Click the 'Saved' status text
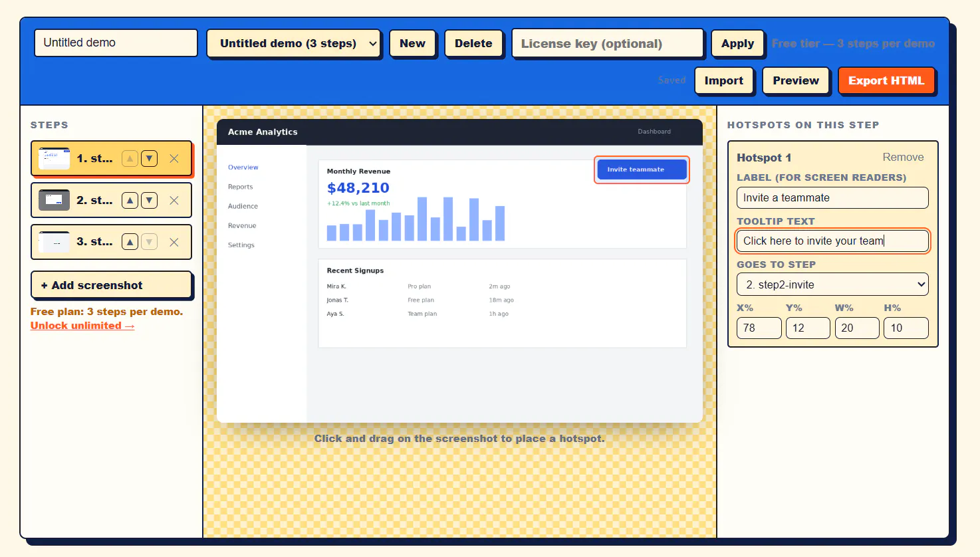Screen dimensions: 980x557 pyautogui.click(x=672, y=80)
